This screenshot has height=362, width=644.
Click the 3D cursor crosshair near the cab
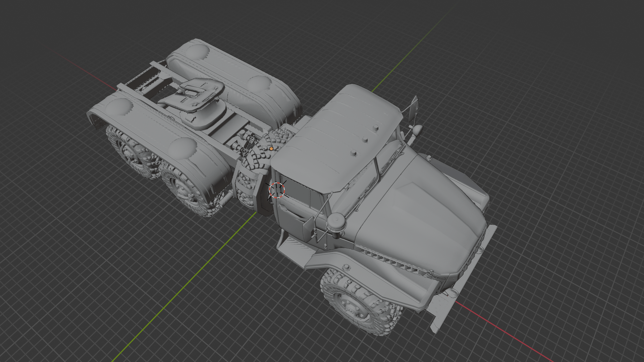[x=277, y=190]
